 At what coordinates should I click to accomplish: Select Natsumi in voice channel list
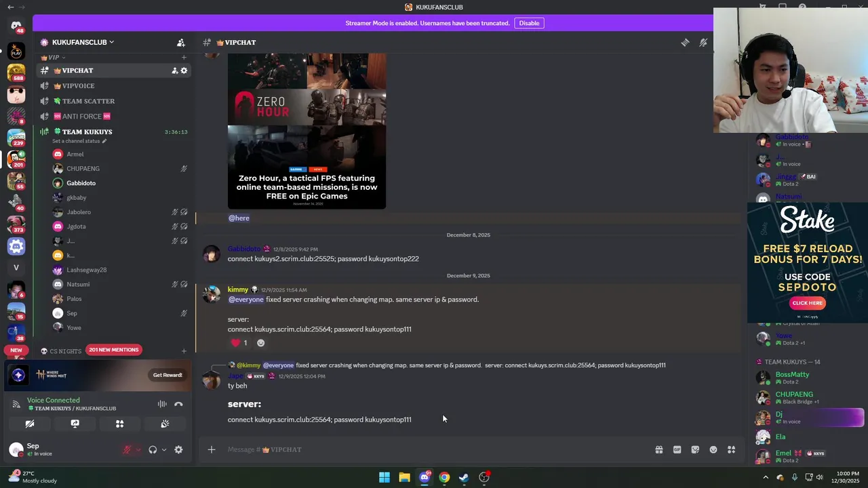point(121,285)
